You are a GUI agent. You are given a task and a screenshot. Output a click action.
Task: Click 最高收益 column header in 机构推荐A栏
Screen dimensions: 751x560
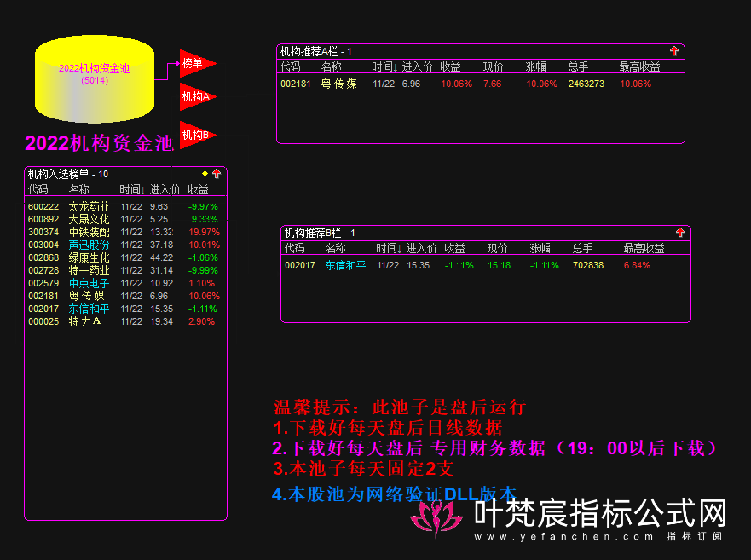640,67
